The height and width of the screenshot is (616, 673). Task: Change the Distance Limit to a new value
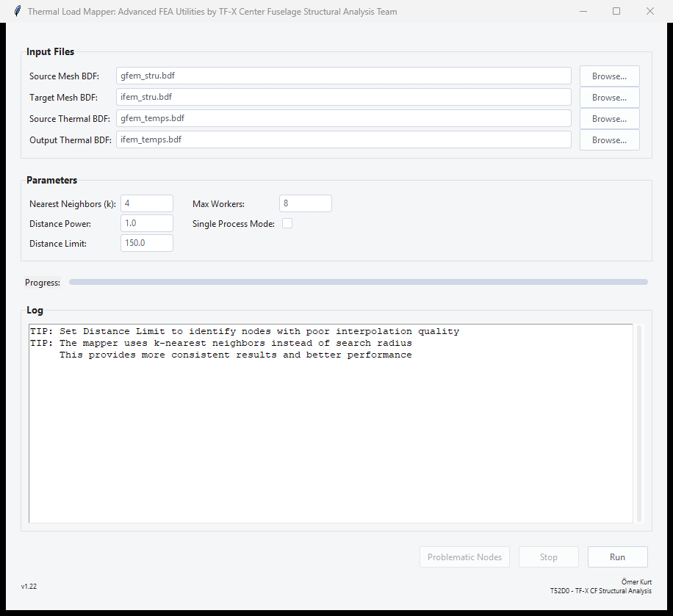(146, 243)
